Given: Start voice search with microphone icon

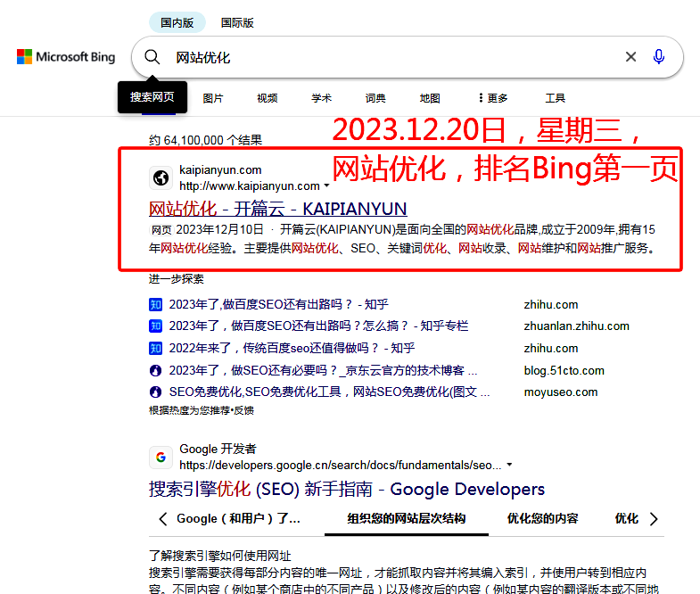Looking at the screenshot, I should [x=659, y=57].
